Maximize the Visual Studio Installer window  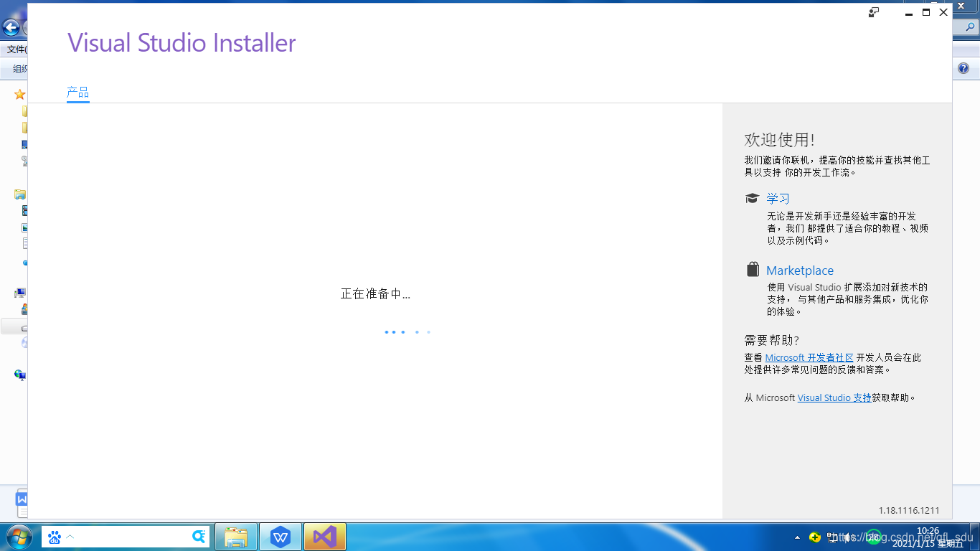[x=926, y=12]
